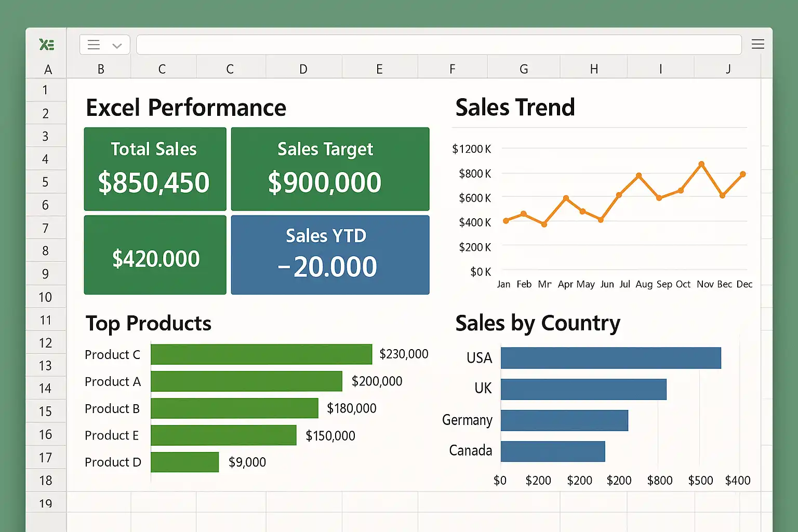Click the list lines icon beside the chevron
The width and height of the screenshot is (798, 532).
94,45
